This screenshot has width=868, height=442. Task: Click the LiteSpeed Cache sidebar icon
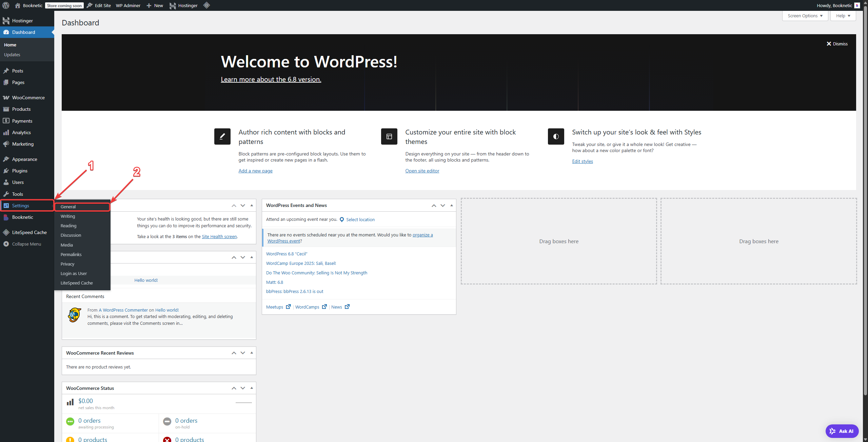click(6, 232)
